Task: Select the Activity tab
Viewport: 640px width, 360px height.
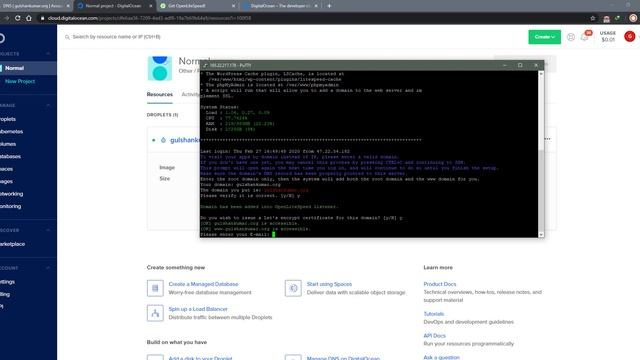Action: click(190, 94)
